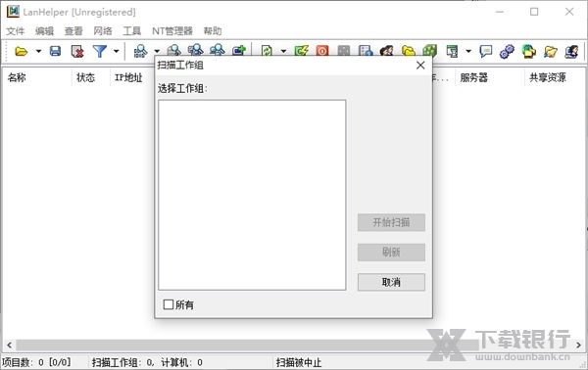Click the 扫描工作组: 0, 计算机: 0 status text
The image size is (588, 370).
147,362
